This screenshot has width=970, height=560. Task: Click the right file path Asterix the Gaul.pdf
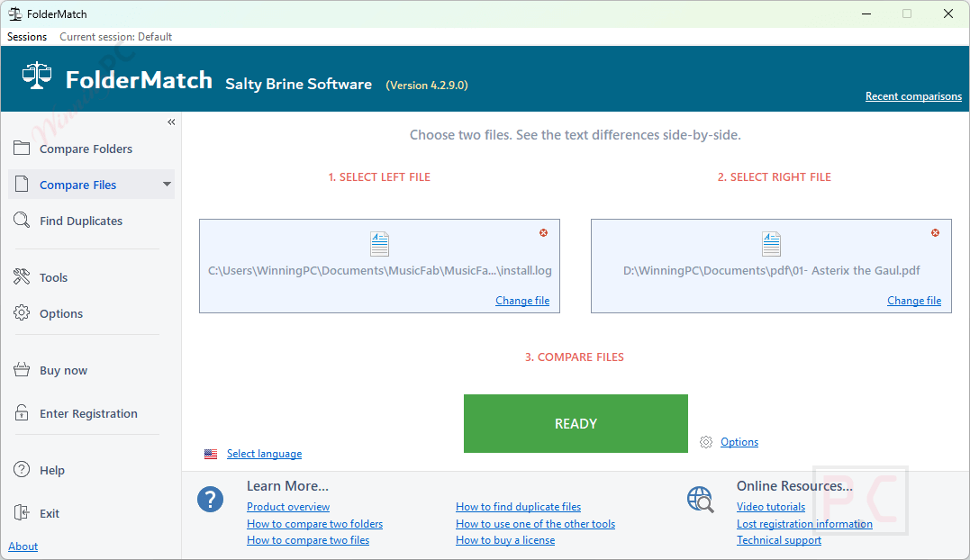point(772,271)
